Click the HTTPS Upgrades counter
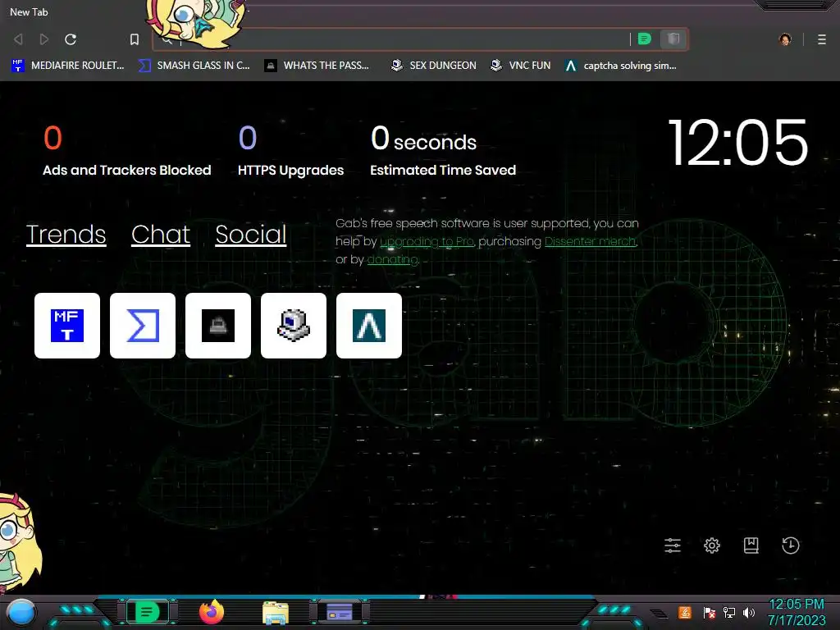The height and width of the screenshot is (630, 840). [x=291, y=151]
